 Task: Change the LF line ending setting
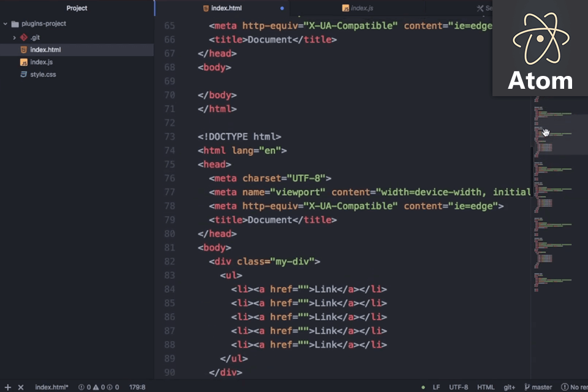point(436,387)
